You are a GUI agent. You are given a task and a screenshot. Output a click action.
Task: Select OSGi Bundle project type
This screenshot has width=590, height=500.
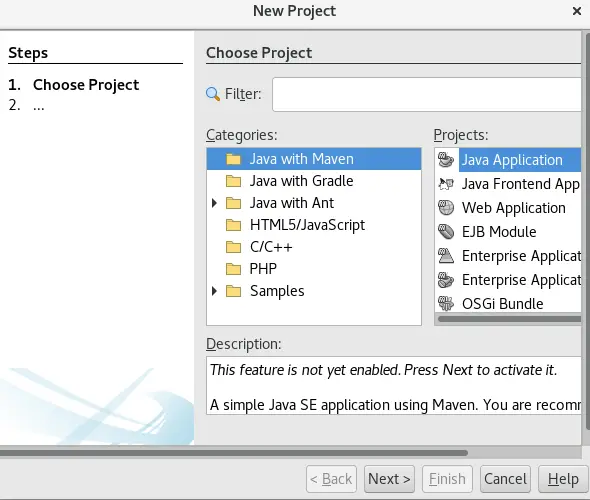tap(502, 304)
